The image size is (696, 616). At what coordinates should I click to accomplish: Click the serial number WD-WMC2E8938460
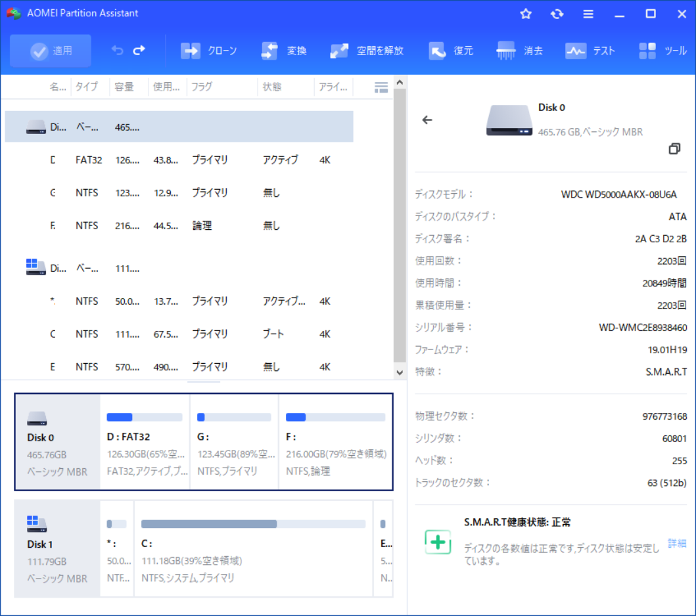[643, 327]
